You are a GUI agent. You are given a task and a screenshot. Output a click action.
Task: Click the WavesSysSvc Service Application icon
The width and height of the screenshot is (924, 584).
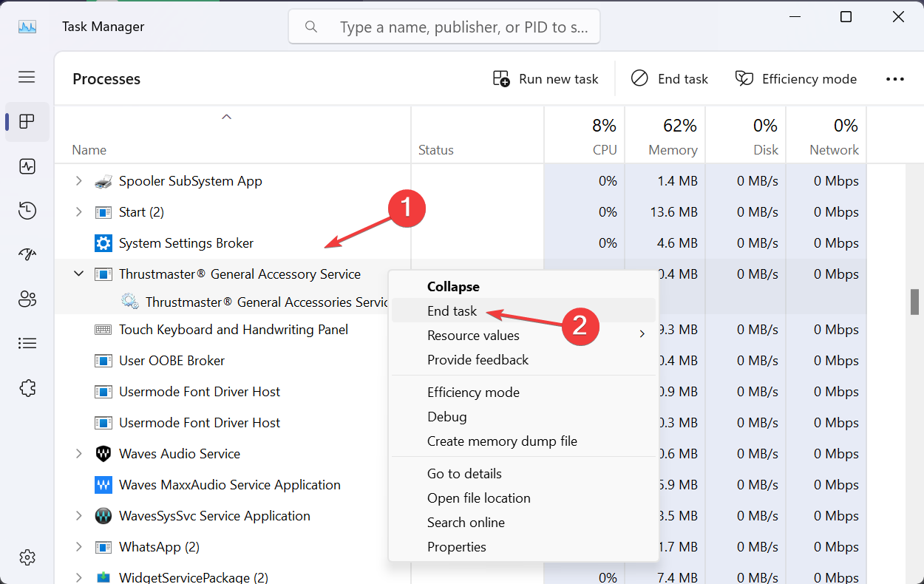coord(103,516)
